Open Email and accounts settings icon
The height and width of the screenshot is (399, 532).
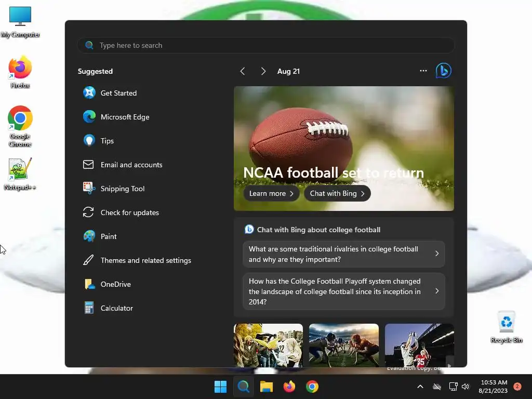click(88, 165)
